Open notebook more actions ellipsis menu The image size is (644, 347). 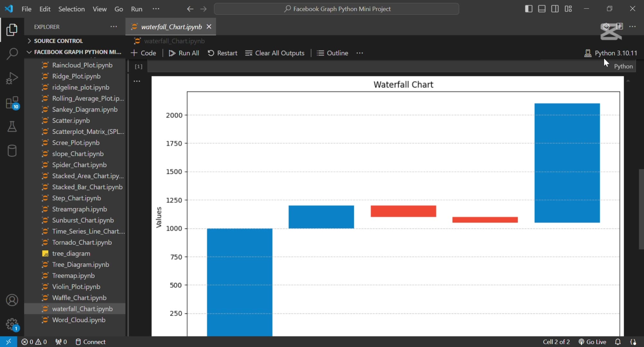pos(359,53)
